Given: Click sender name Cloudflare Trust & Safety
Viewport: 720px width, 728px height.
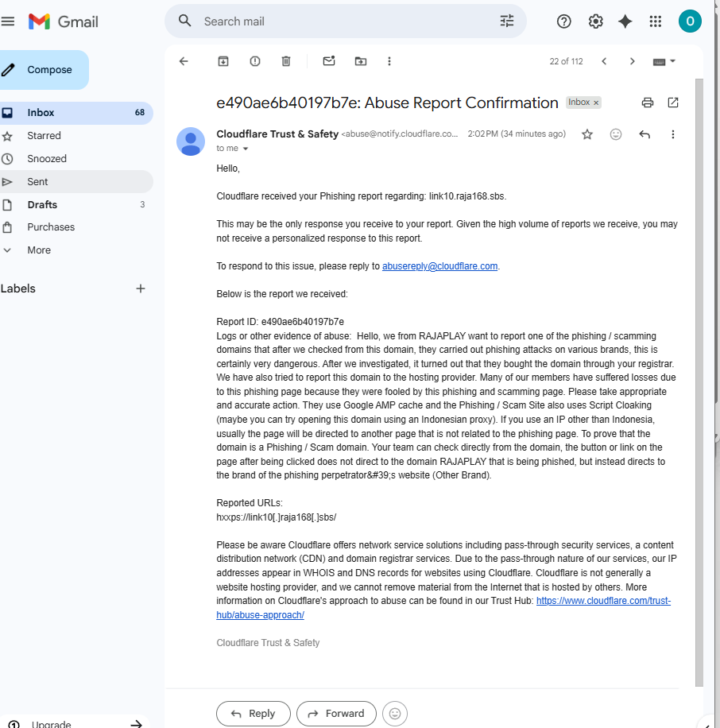Looking at the screenshot, I should point(277,134).
